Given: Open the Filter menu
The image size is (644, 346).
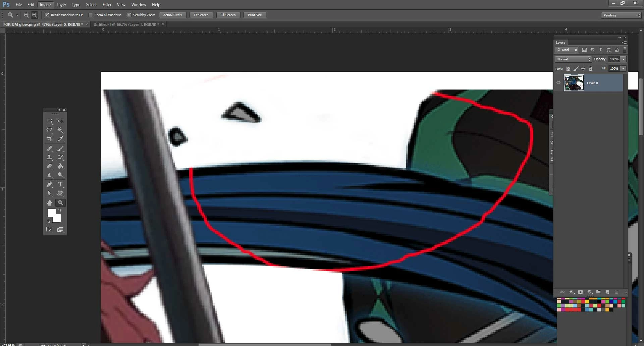Looking at the screenshot, I should point(107,5).
